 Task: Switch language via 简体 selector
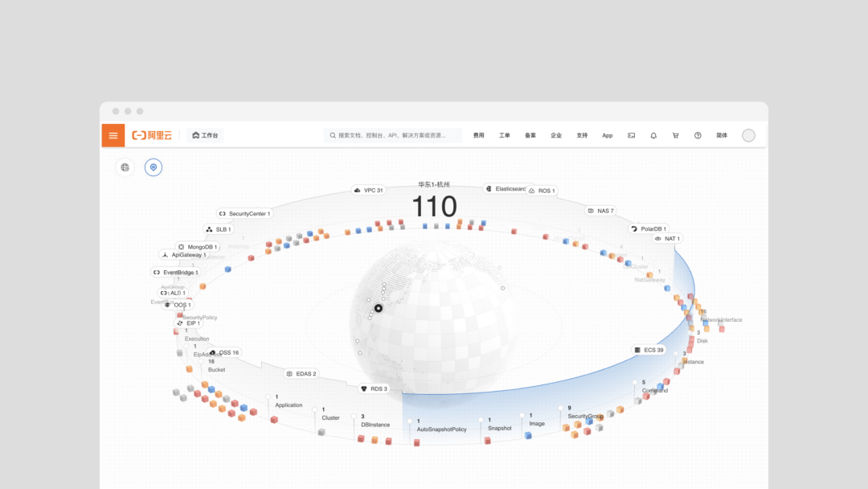coord(722,135)
